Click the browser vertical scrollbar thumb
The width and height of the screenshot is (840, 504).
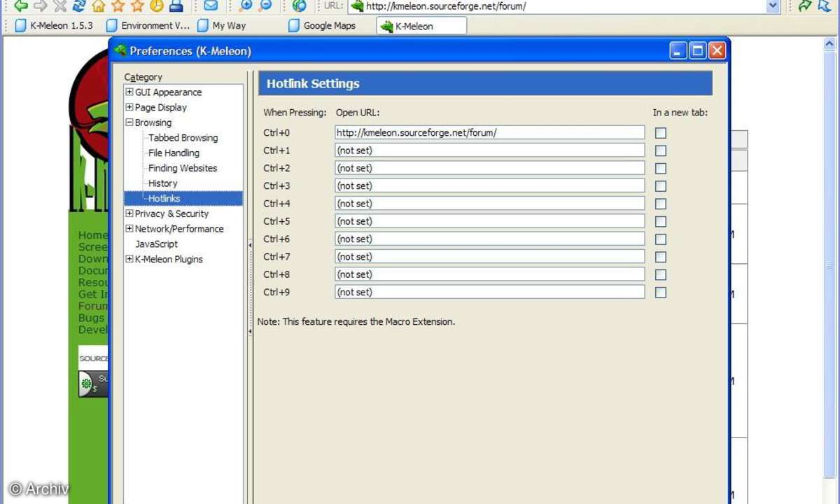point(829,266)
